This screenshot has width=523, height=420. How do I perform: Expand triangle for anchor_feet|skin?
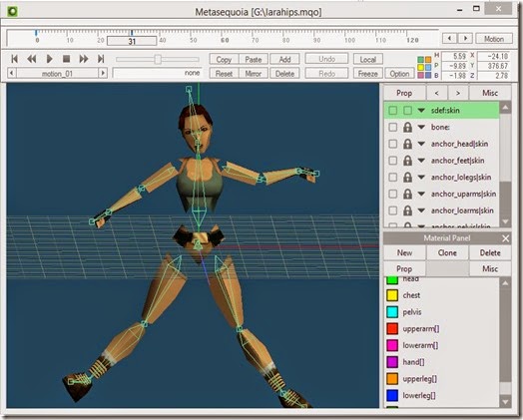pos(421,161)
